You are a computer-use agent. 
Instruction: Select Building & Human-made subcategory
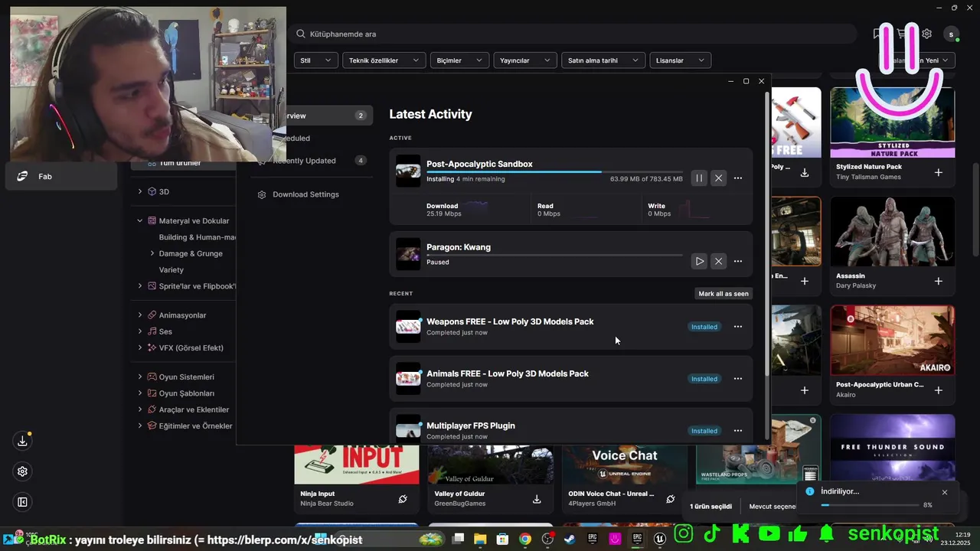click(x=197, y=237)
